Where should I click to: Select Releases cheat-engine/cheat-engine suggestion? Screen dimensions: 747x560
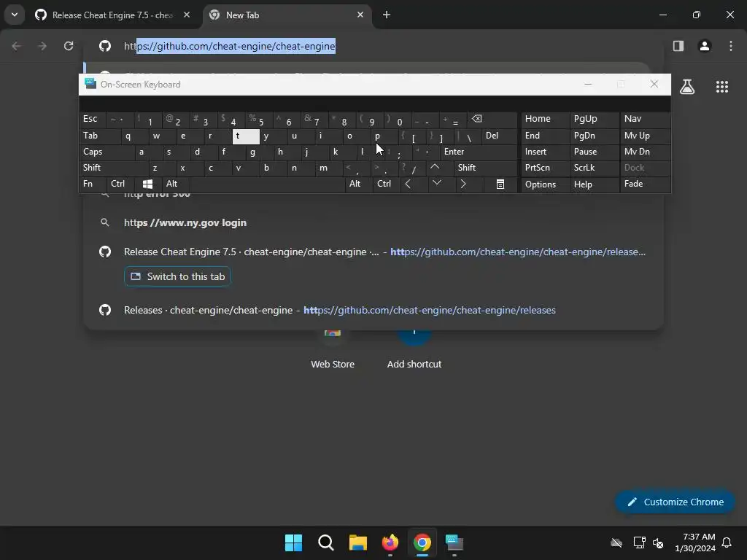[x=373, y=310]
